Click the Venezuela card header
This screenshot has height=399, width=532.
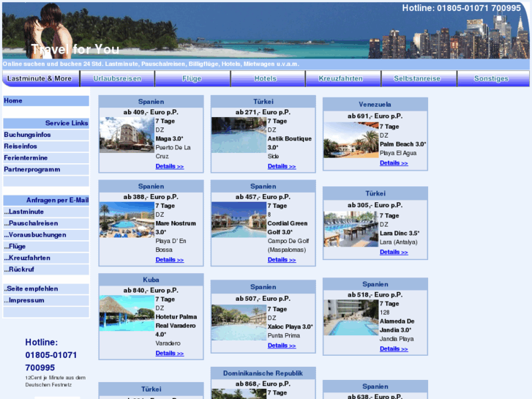375,105
